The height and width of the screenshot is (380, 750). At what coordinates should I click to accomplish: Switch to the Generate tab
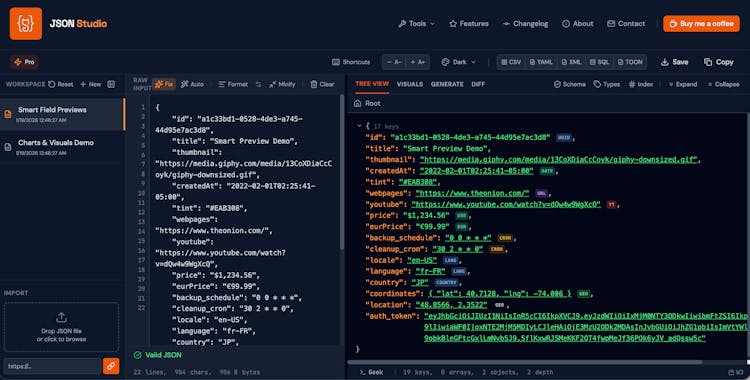(x=447, y=84)
